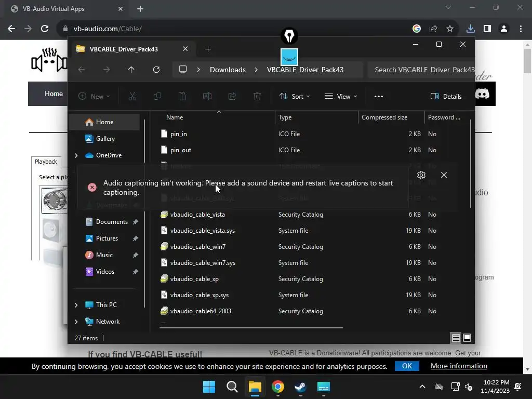Image resolution: width=532 pixels, height=399 pixels.
Task: Open the Sort dropdown menu
Action: coord(294,96)
